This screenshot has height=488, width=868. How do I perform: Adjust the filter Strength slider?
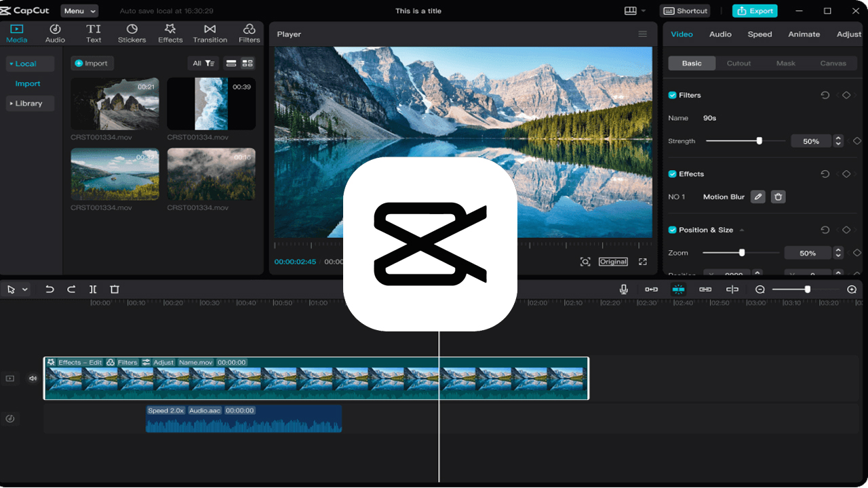pos(745,141)
